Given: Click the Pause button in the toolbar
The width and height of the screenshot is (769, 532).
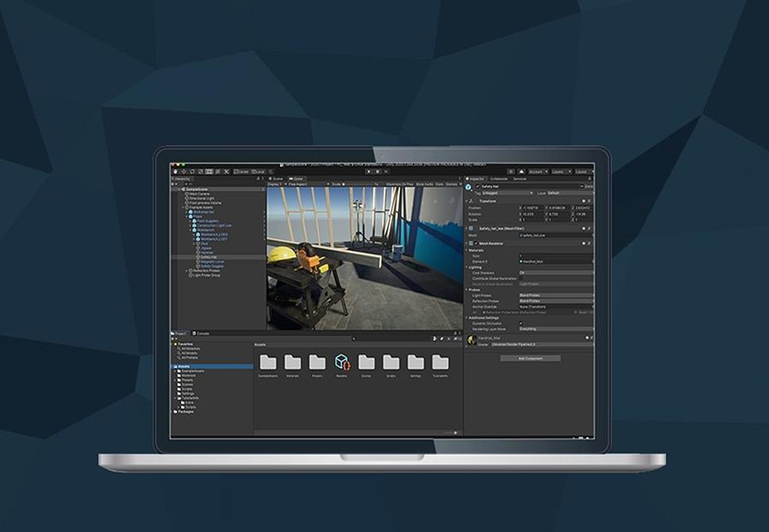Looking at the screenshot, I should [377, 172].
